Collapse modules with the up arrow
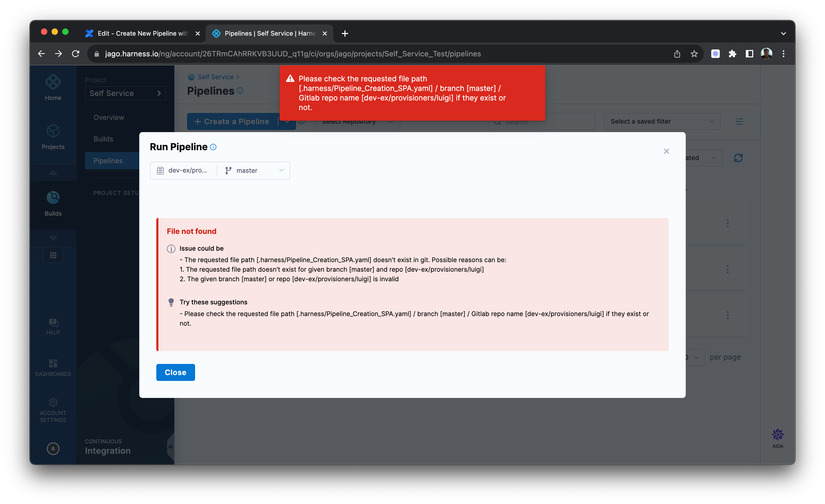Viewport: 825px width, 504px height. (53, 173)
